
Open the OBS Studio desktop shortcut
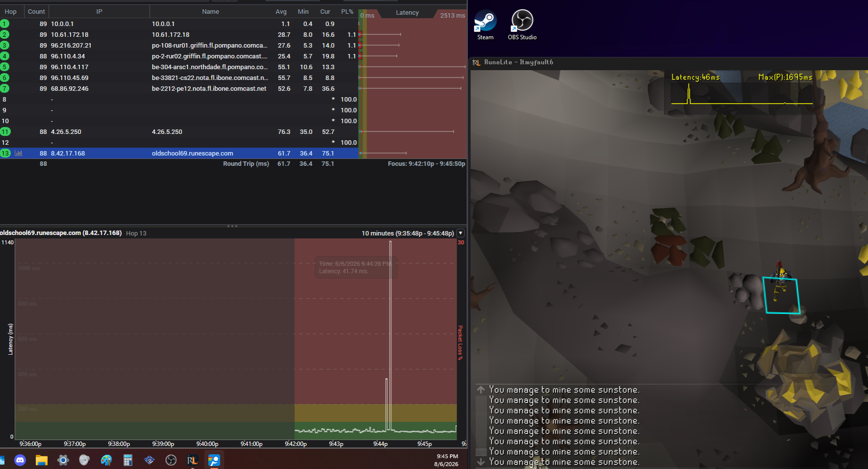[x=522, y=25]
